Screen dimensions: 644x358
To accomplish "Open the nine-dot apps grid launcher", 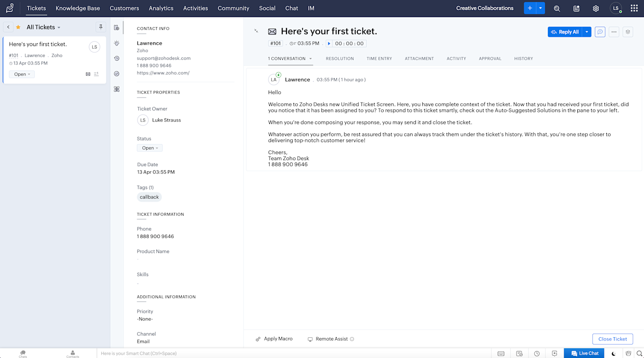I will click(x=634, y=8).
